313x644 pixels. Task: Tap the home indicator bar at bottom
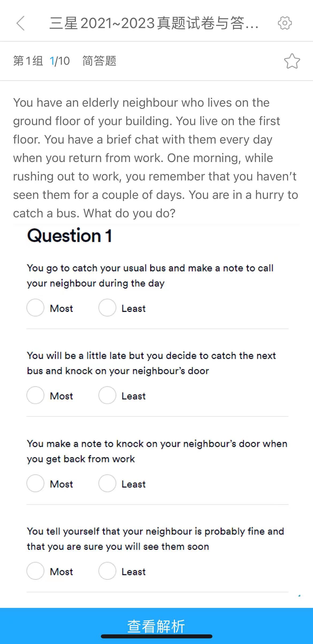click(x=156, y=637)
